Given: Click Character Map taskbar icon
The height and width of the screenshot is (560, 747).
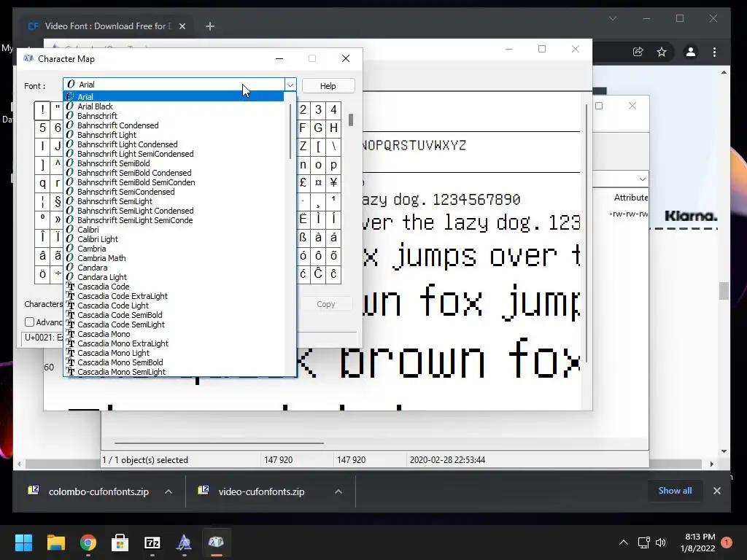Looking at the screenshot, I should pyautogui.click(x=216, y=542).
